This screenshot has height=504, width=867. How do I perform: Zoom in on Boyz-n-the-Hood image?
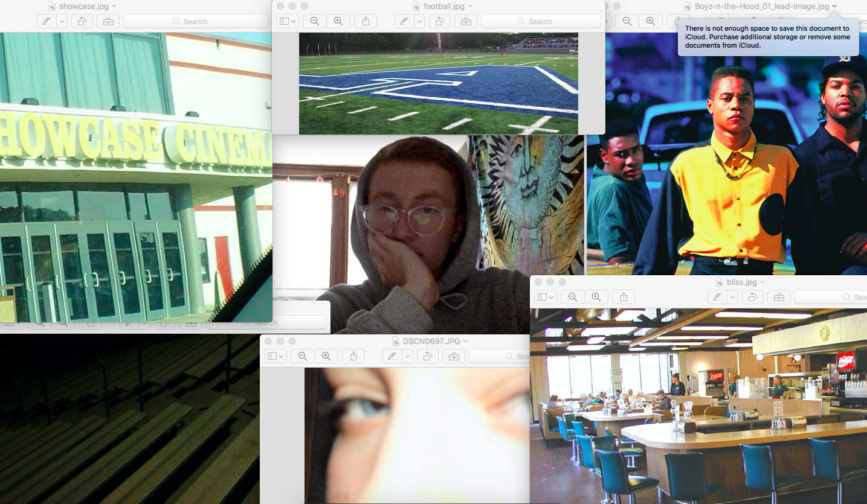pos(651,21)
